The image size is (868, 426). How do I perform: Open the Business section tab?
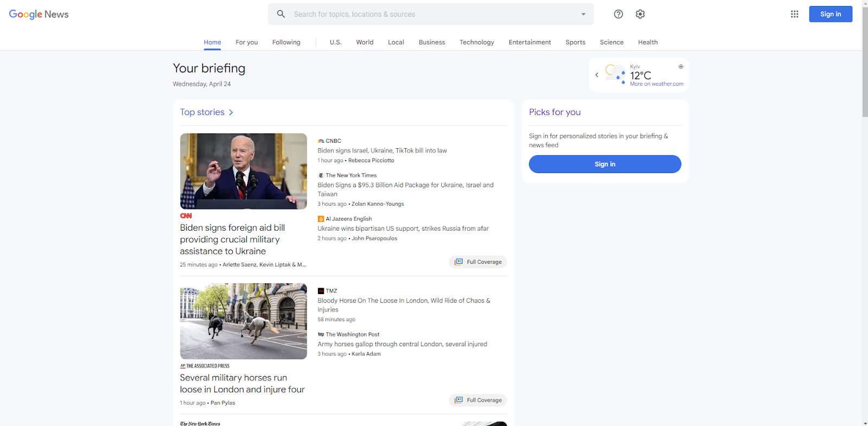[x=432, y=42]
